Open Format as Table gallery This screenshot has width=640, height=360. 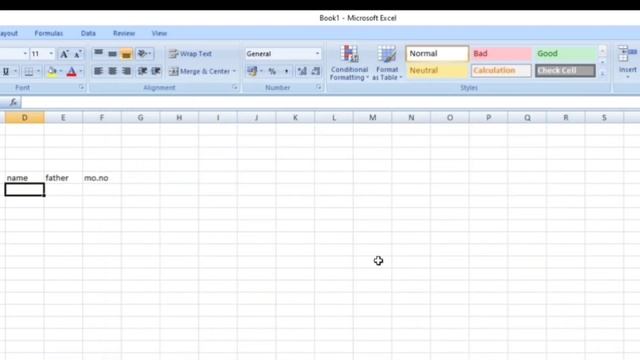pyautogui.click(x=387, y=62)
